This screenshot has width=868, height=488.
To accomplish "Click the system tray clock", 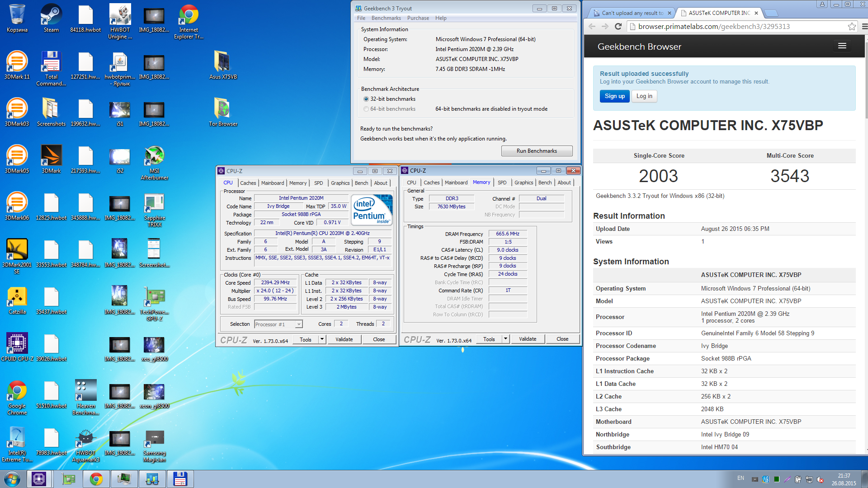I will click(844, 479).
